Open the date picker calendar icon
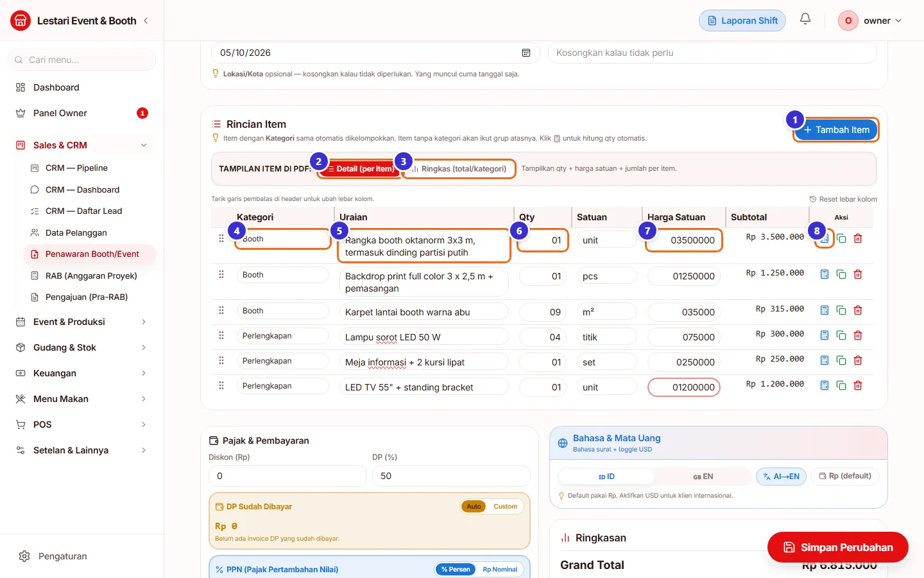This screenshot has height=578, width=924. point(526,53)
